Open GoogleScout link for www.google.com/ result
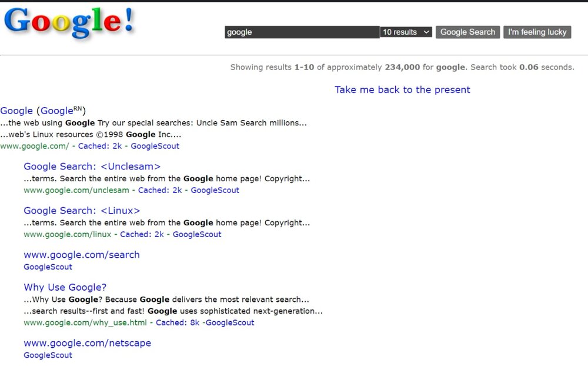This screenshot has width=588, height=366. click(155, 146)
